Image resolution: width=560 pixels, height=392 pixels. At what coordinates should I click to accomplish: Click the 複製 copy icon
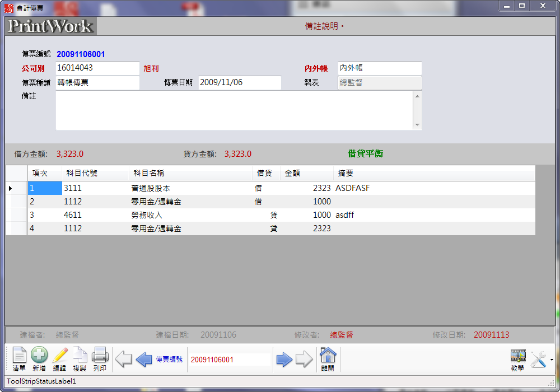click(x=80, y=358)
